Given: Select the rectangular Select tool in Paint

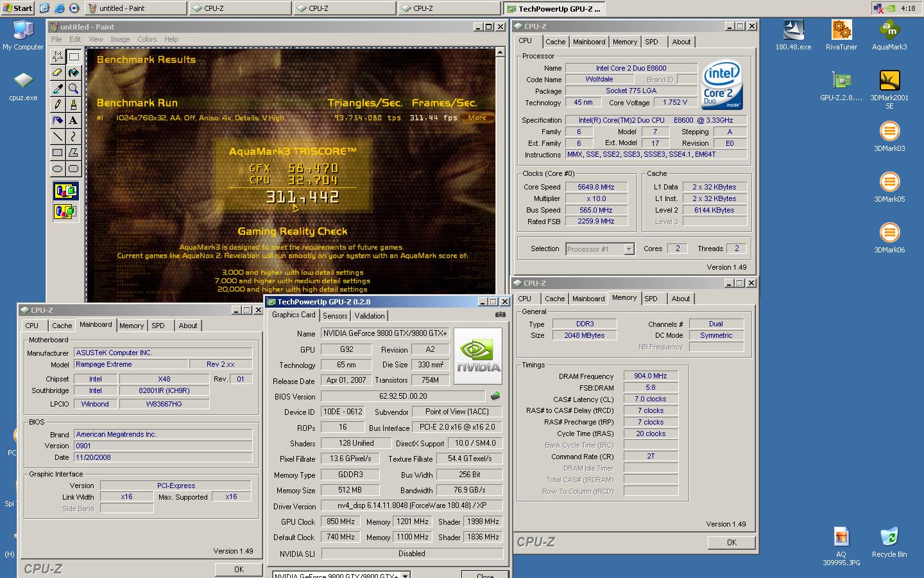Looking at the screenshot, I should point(74,56).
